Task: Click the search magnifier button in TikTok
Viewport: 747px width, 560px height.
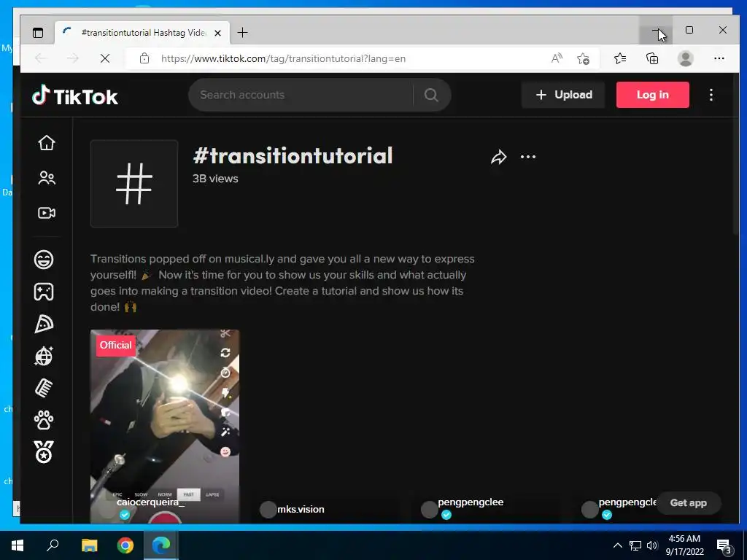Action: point(431,95)
